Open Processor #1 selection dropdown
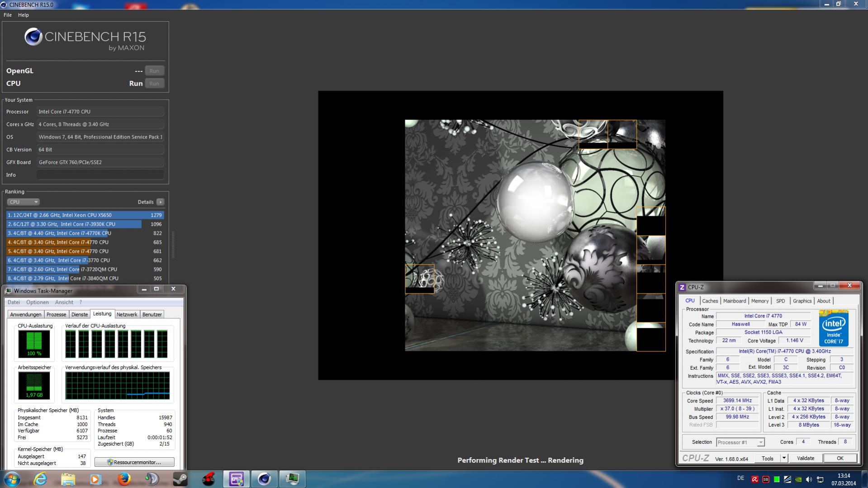 click(x=740, y=442)
